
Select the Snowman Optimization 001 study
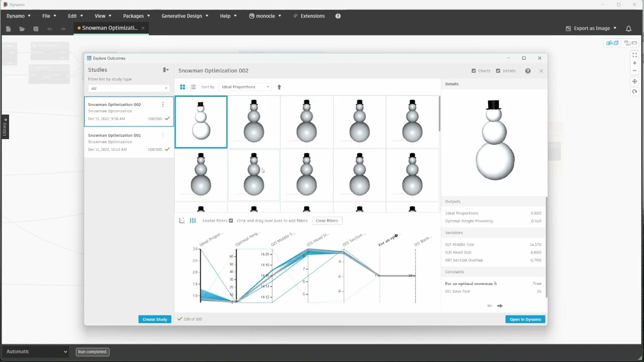[x=129, y=142]
